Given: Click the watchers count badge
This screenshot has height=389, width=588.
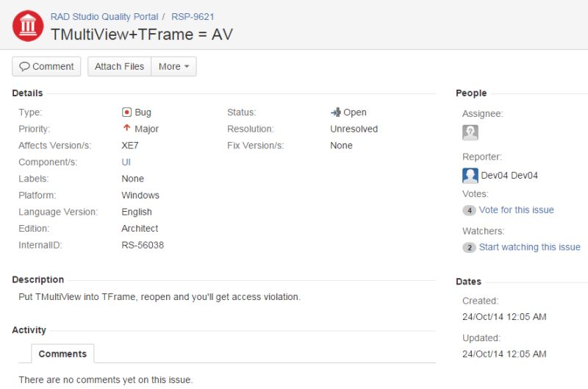Looking at the screenshot, I should pyautogui.click(x=469, y=248).
